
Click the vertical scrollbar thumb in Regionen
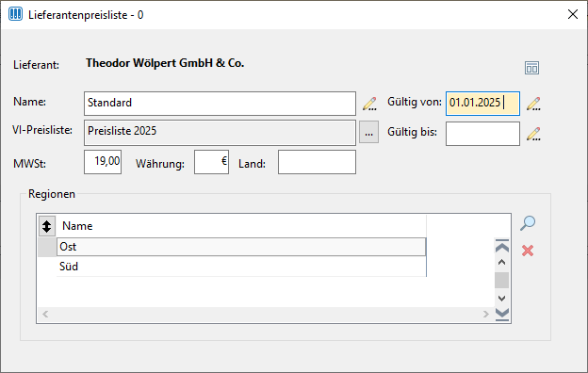pyautogui.click(x=501, y=281)
